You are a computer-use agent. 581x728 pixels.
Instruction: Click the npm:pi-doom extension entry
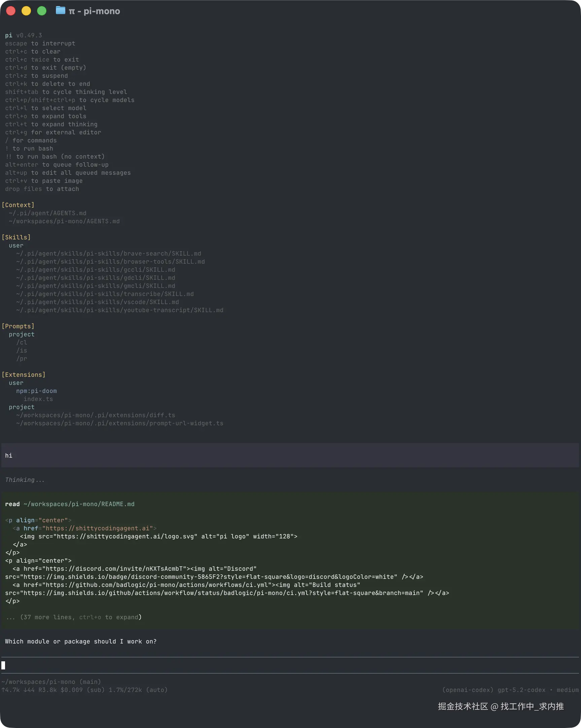[36, 391]
